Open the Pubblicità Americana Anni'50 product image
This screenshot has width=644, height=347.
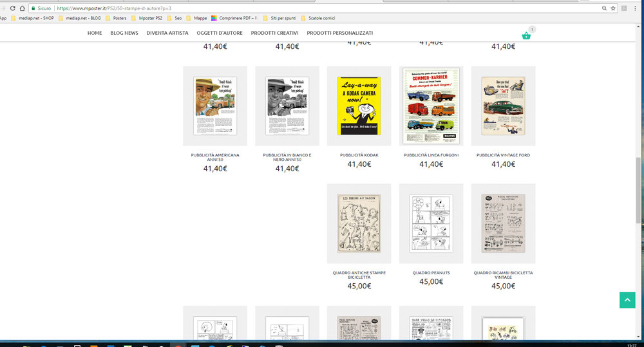point(215,106)
